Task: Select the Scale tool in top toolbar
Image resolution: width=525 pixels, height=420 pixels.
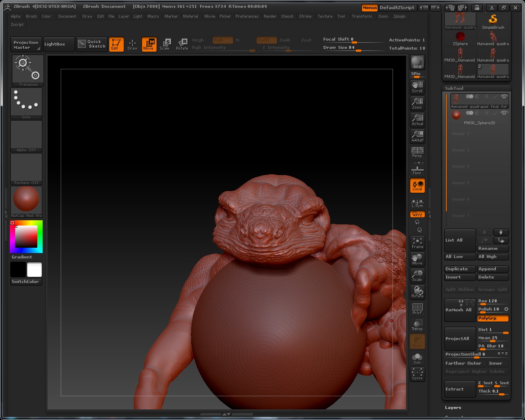Action: [x=164, y=44]
